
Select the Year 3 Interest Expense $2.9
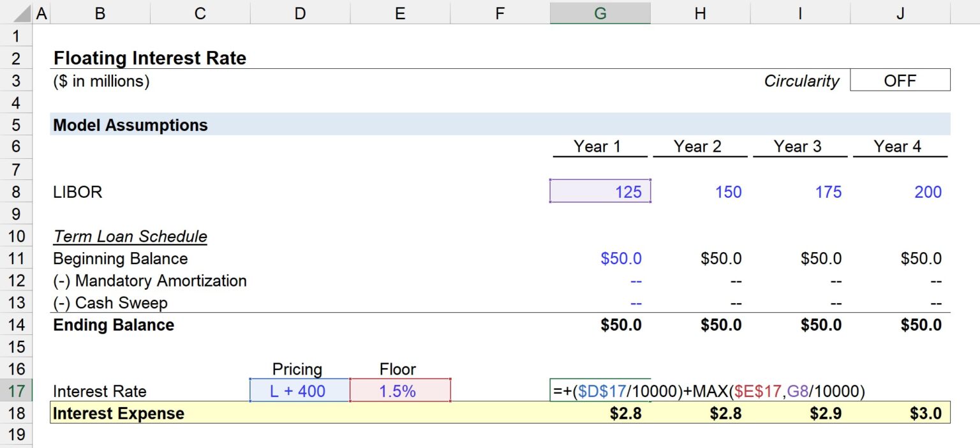[799, 413]
